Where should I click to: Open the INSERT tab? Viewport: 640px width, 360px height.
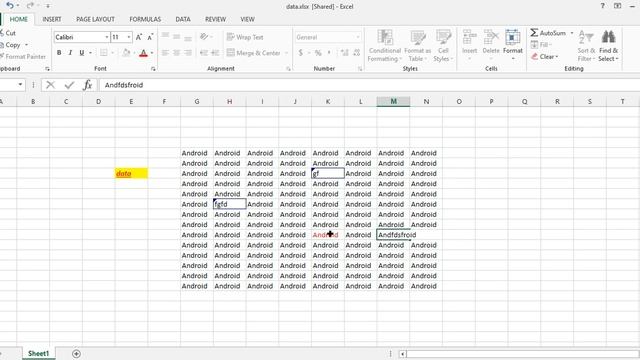tap(52, 19)
